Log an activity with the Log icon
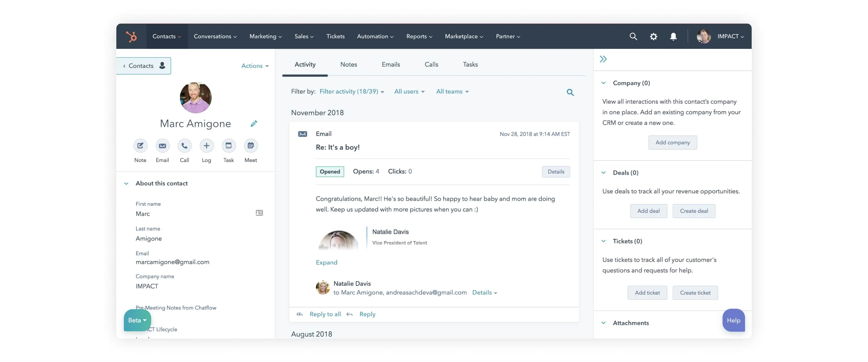868x362 pixels. coord(206,146)
